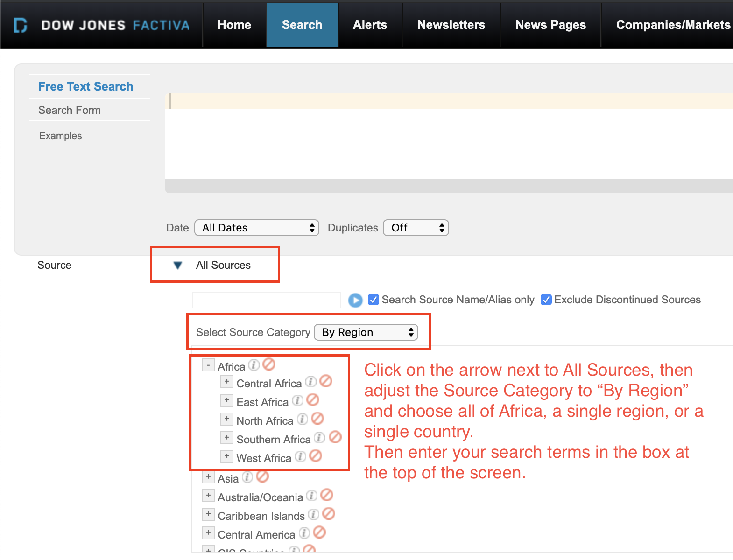Open Free Text Search link
The width and height of the screenshot is (733, 560).
tap(86, 86)
